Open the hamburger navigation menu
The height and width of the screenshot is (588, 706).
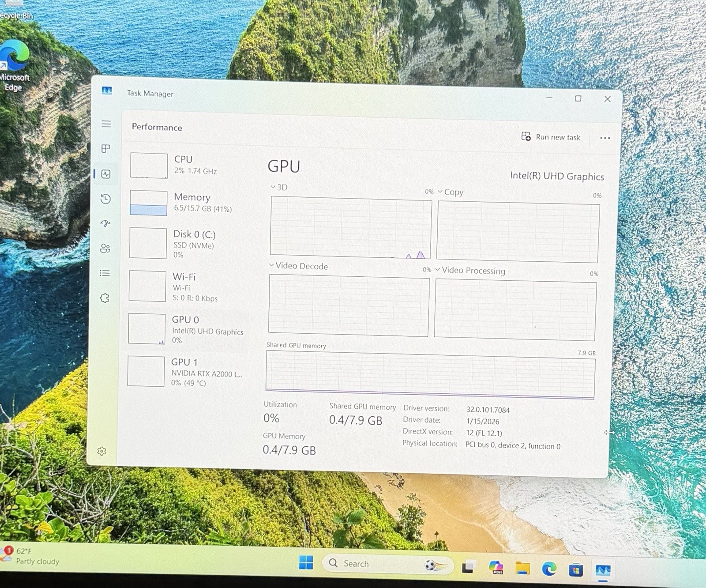coord(106,124)
